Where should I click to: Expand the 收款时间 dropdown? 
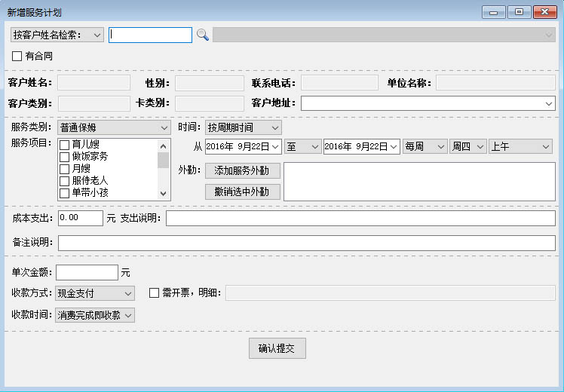95,315
